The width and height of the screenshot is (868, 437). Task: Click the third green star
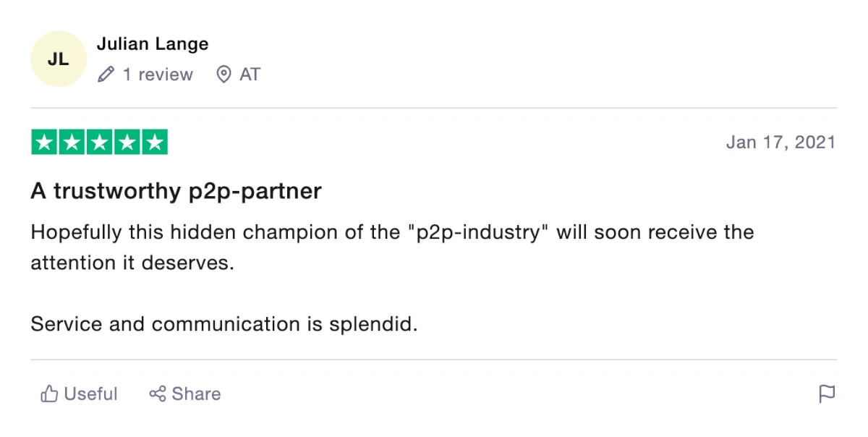pyautogui.click(x=99, y=143)
